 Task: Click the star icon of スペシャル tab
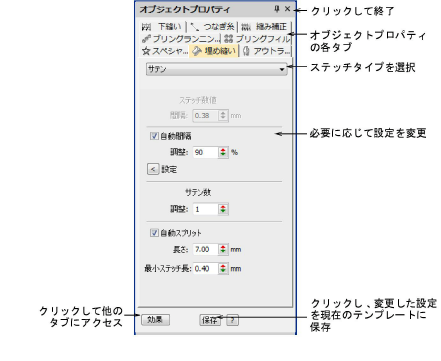click(x=146, y=51)
